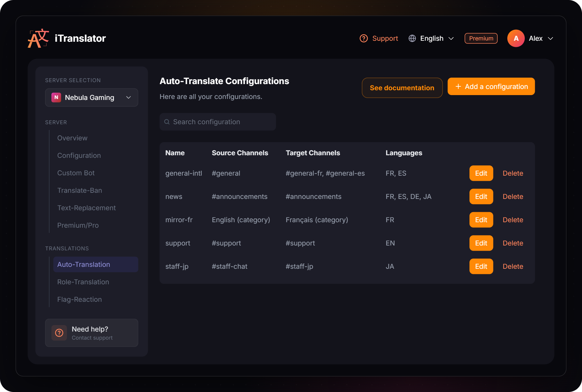This screenshot has width=582, height=392.
Task: Open the Overview sidebar item
Action: (72, 138)
